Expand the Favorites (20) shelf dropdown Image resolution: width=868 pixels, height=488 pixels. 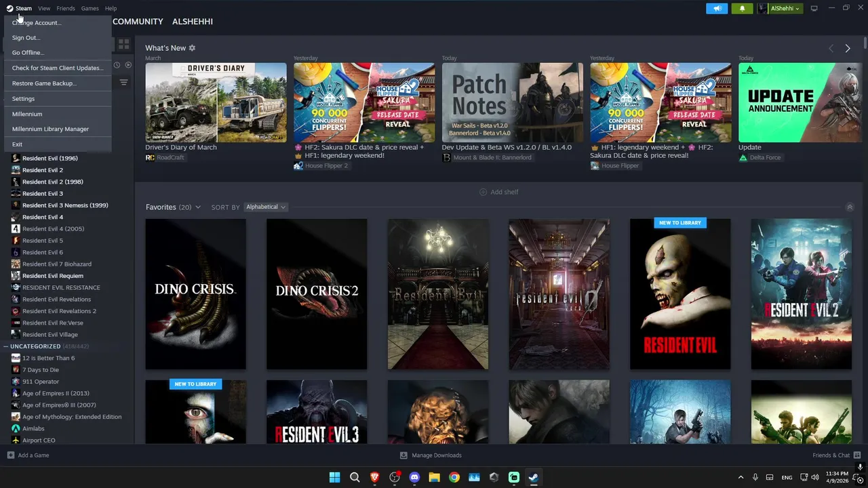[x=198, y=207]
